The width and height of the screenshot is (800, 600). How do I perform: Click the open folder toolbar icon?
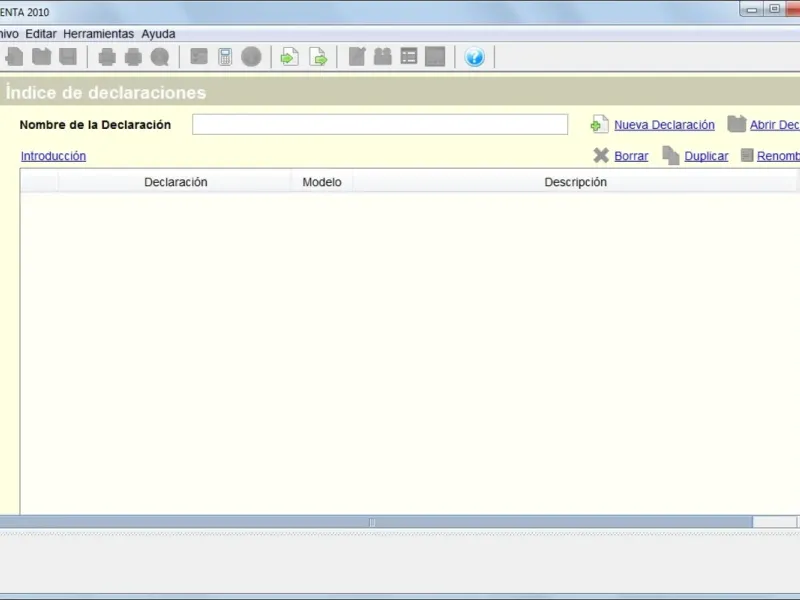tap(41, 57)
